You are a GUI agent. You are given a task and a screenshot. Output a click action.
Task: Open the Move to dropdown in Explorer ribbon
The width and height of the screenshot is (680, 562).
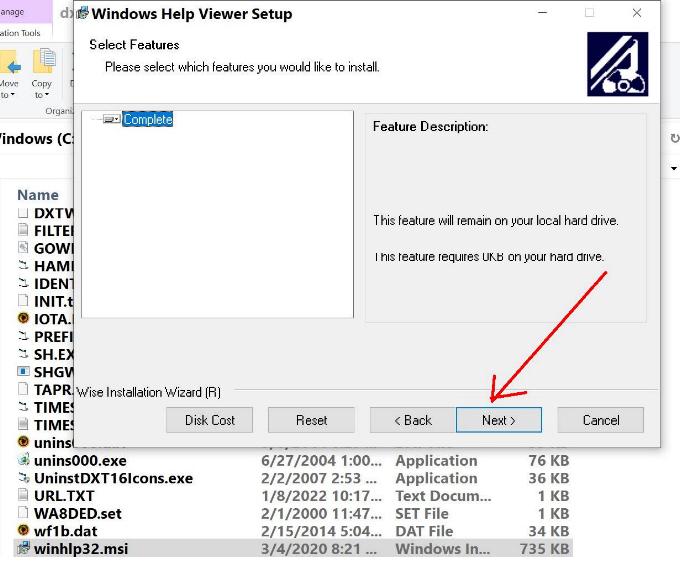coord(8,95)
